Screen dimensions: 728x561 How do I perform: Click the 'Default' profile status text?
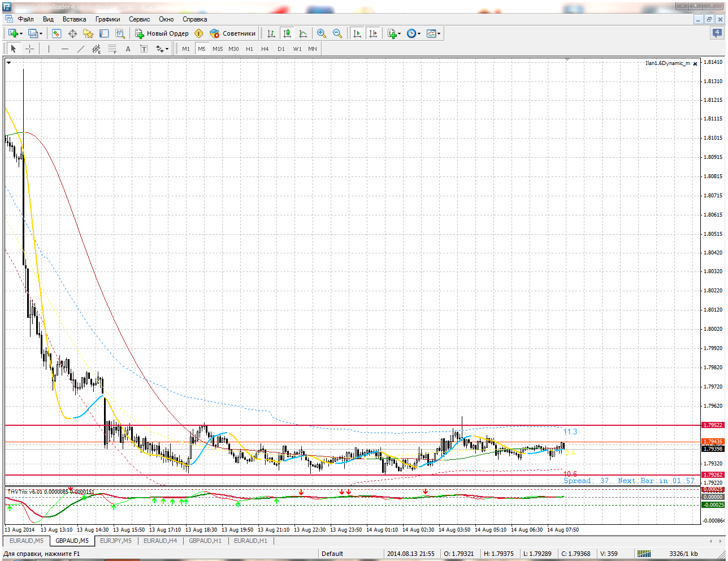tap(332, 554)
